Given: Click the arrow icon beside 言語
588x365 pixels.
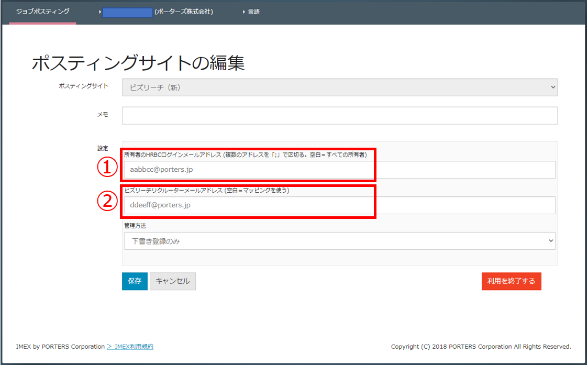Looking at the screenshot, I should (244, 12).
